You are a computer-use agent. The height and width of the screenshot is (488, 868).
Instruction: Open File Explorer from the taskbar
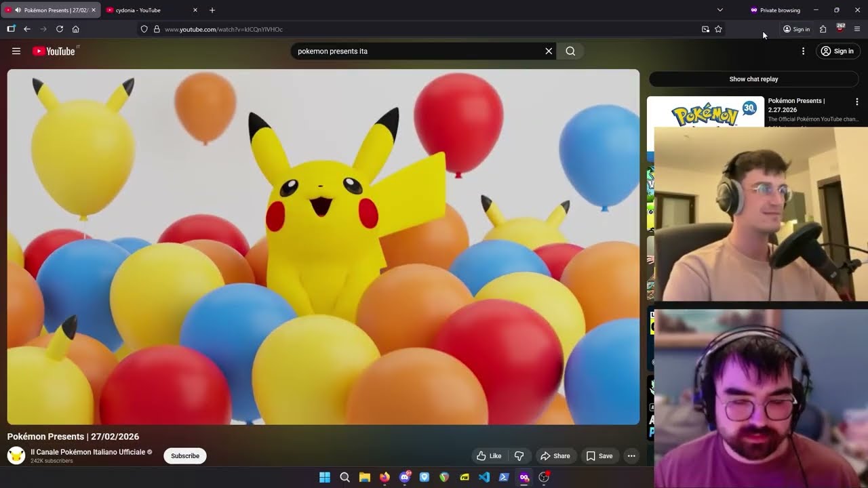coord(364,477)
